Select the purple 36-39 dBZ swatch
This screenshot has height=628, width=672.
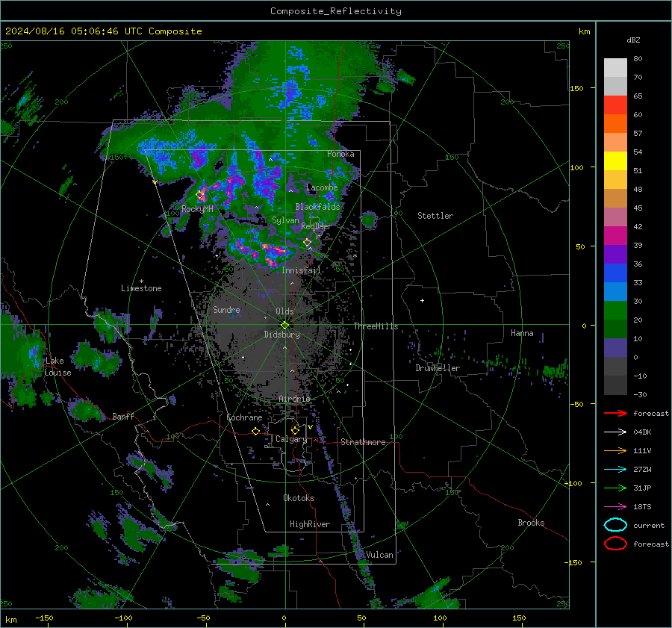tap(615, 254)
